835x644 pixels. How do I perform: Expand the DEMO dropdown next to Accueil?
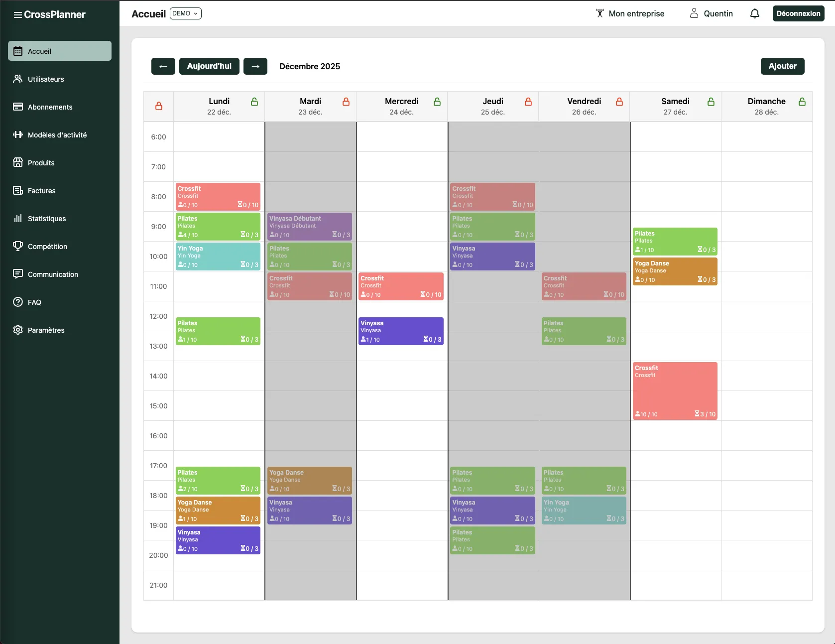(185, 13)
